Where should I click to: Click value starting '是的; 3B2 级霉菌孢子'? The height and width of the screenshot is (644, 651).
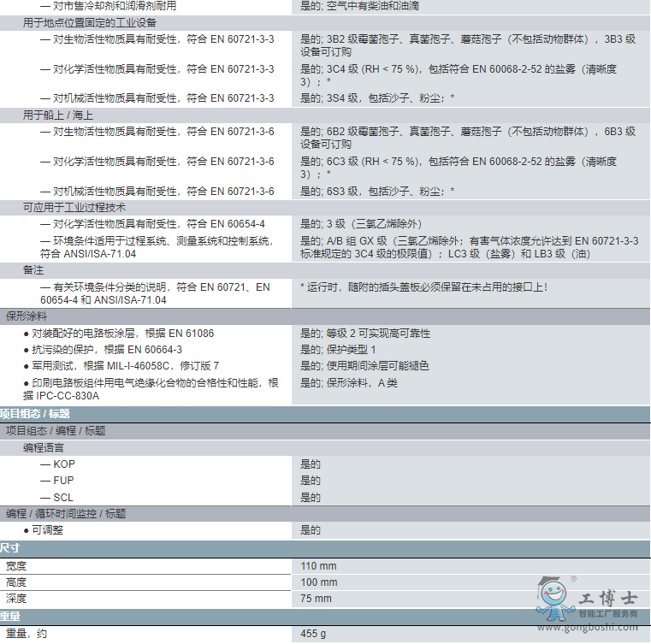(468, 45)
